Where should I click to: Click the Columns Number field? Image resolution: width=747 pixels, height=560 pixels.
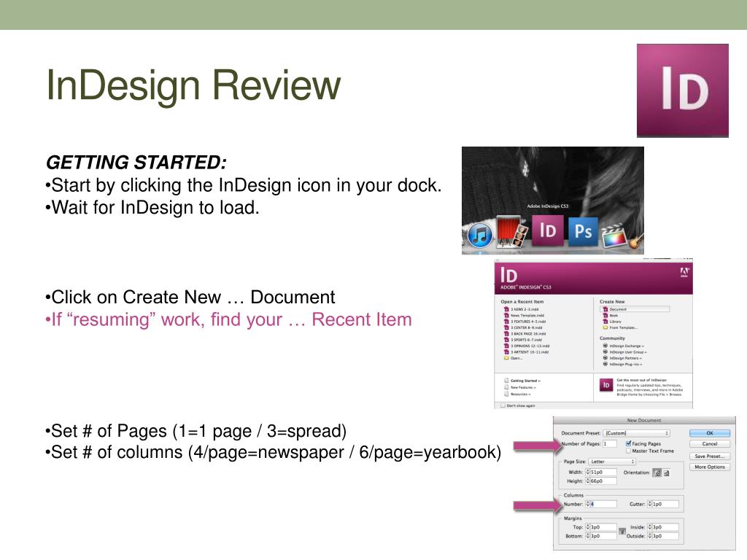click(x=603, y=505)
